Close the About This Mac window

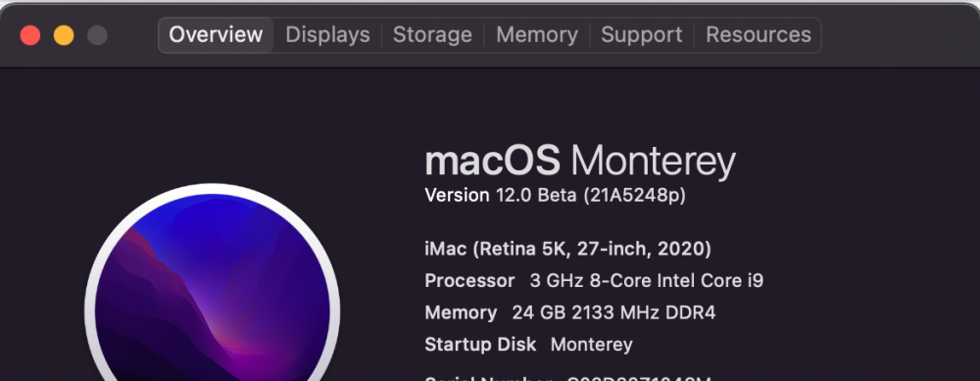30,35
